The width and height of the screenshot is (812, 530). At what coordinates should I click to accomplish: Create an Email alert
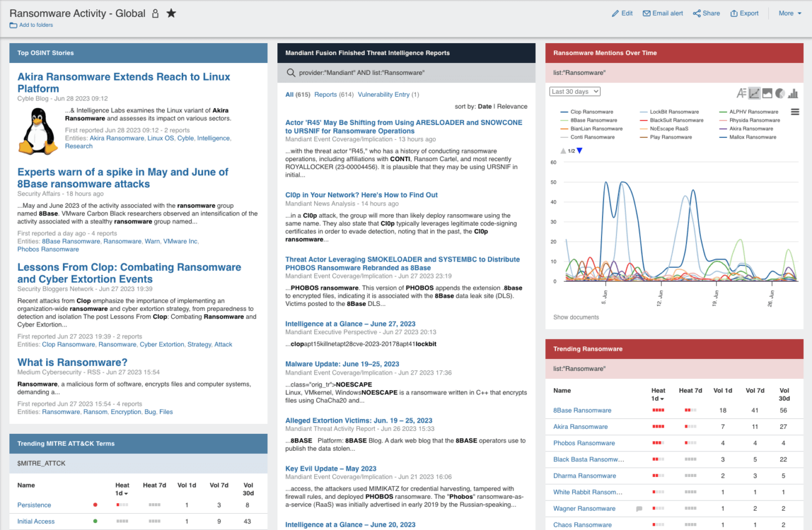[663, 13]
